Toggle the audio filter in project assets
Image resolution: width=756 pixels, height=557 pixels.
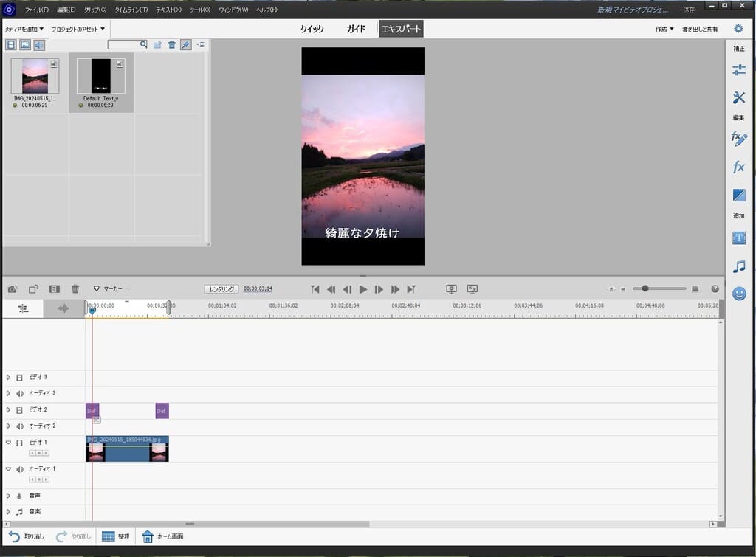(x=39, y=45)
